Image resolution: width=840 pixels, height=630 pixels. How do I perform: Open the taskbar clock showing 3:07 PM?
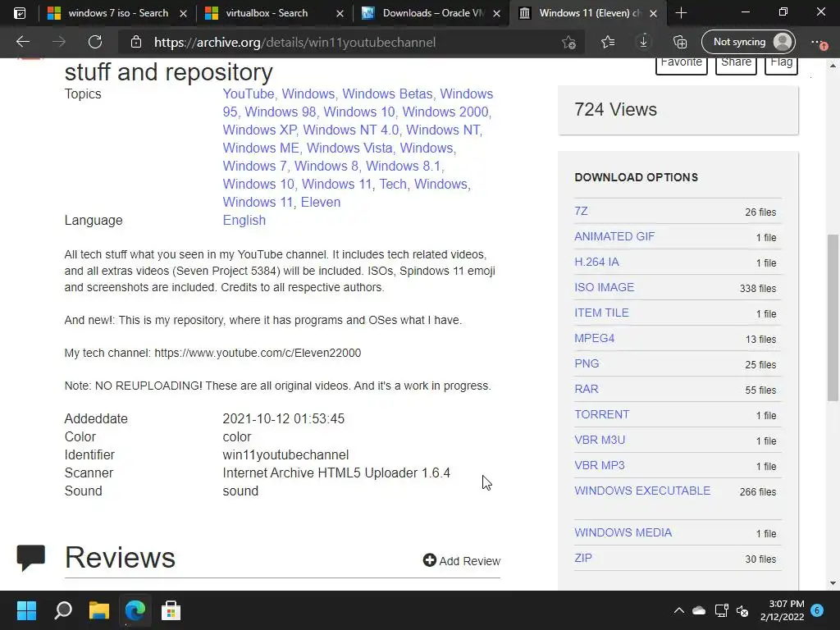tap(782, 610)
